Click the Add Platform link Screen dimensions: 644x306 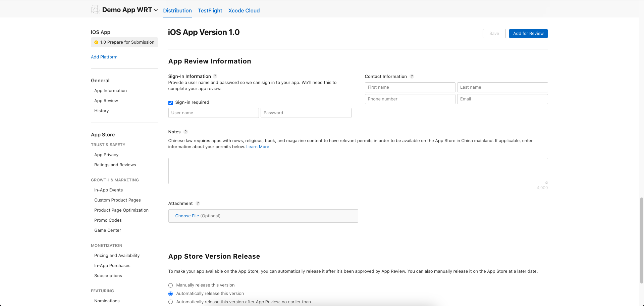[x=104, y=57]
